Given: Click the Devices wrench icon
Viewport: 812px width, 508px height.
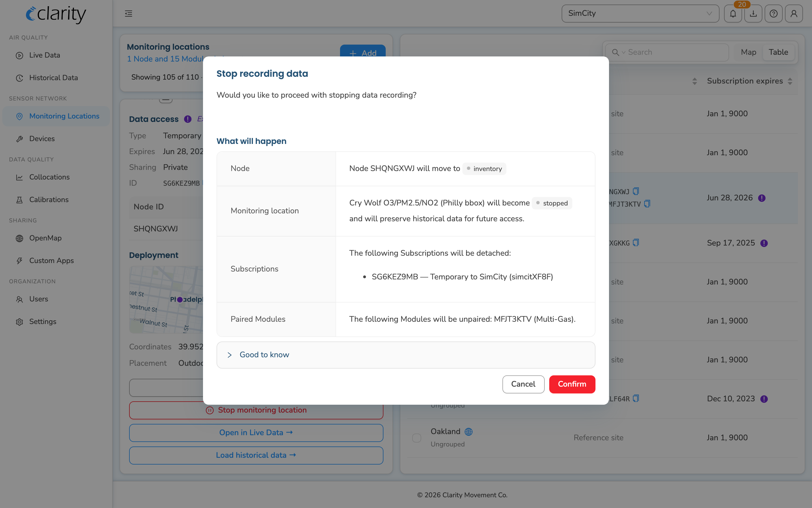Looking at the screenshot, I should pos(19,139).
